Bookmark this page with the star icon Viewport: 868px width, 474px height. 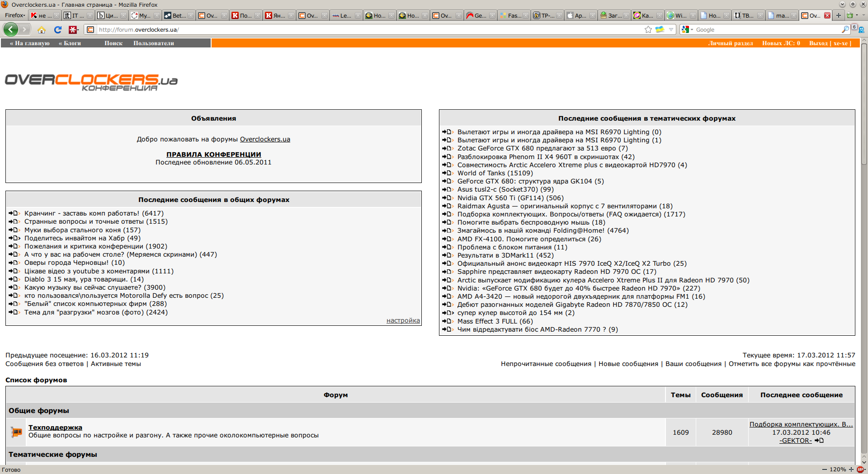(x=648, y=30)
